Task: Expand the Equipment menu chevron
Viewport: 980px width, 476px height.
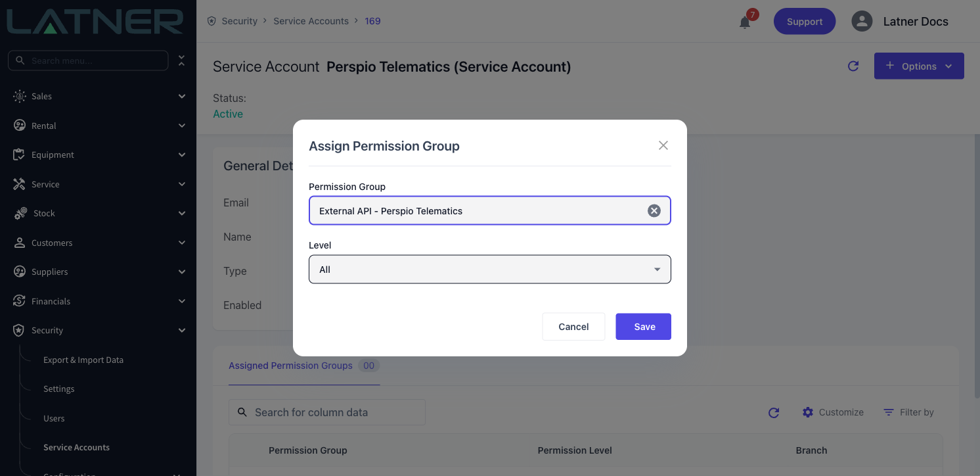Action: tap(182, 155)
